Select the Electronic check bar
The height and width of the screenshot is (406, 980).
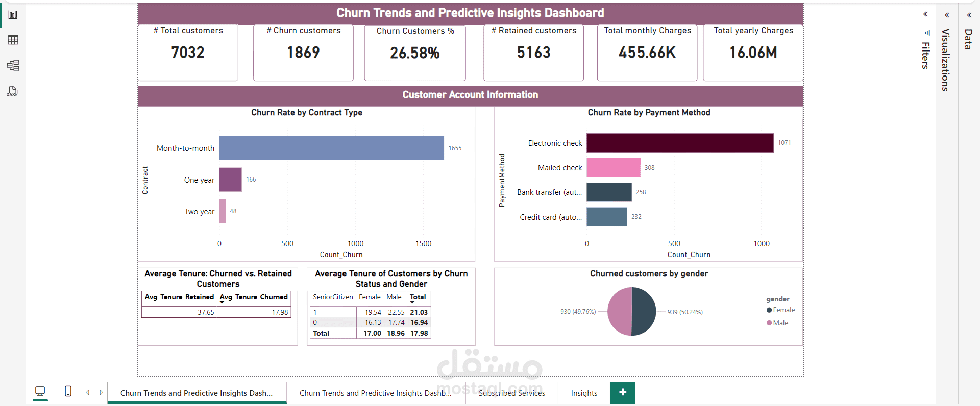coord(680,143)
